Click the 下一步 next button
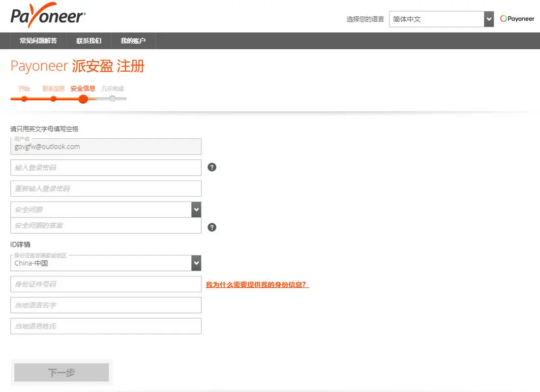The height and width of the screenshot is (392, 540). [x=61, y=372]
